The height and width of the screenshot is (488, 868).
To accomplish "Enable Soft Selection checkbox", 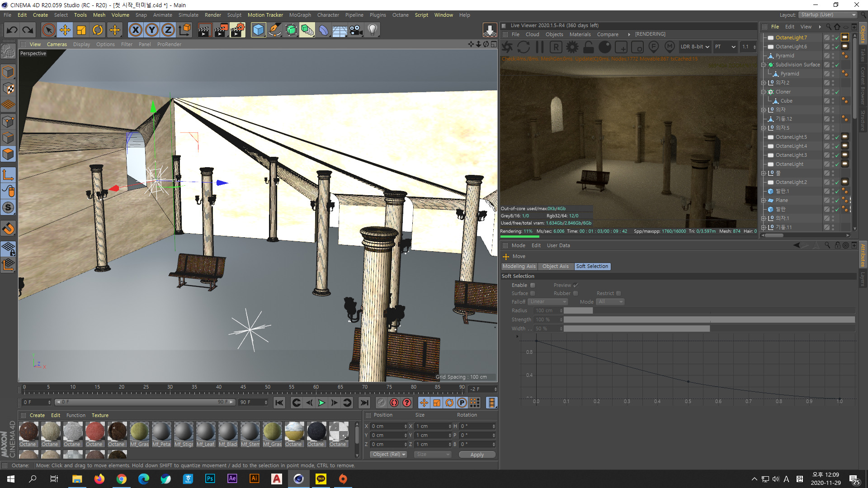I will (x=533, y=285).
